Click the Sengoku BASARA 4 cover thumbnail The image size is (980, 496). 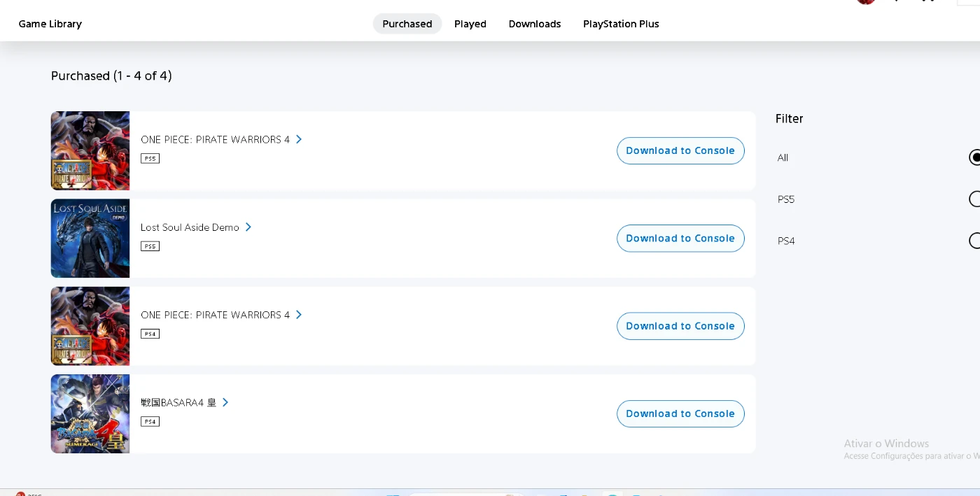click(x=90, y=413)
